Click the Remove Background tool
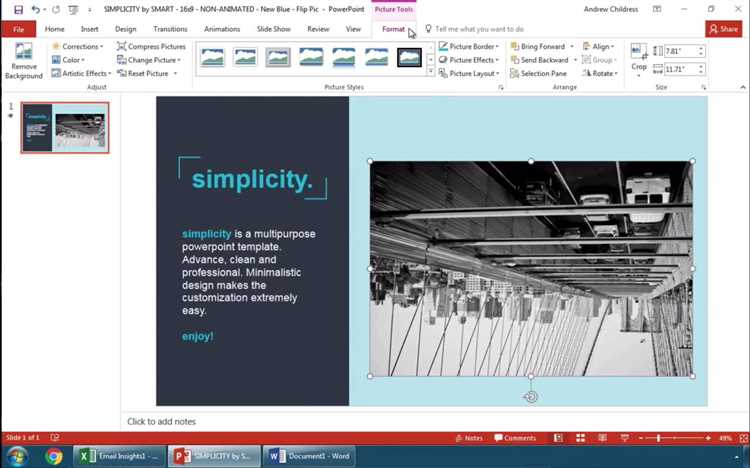 [x=22, y=61]
